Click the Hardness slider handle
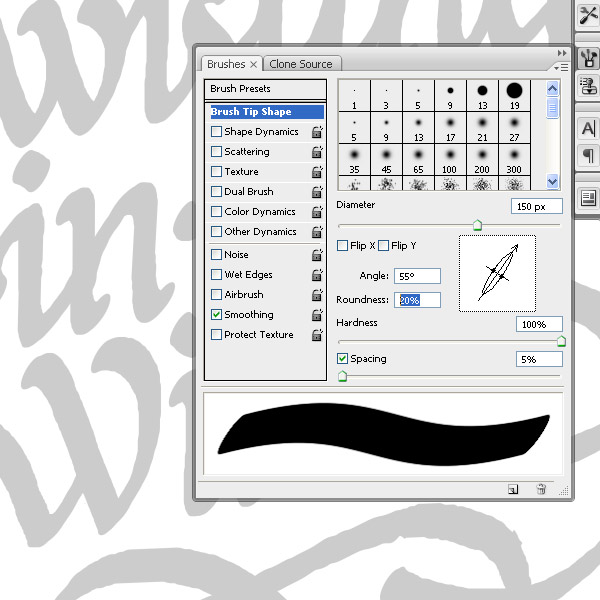The height and width of the screenshot is (600, 600). [561, 341]
